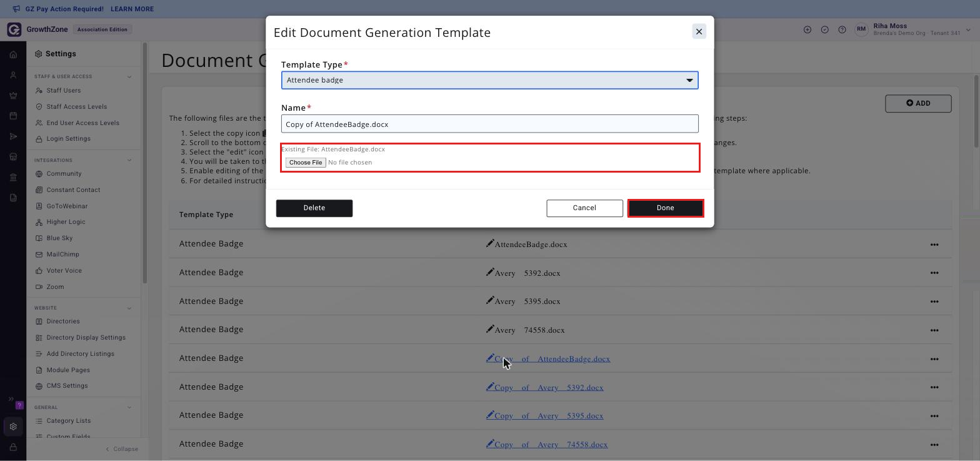Image resolution: width=980 pixels, height=461 pixels.
Task: Open the store icon in left rail
Action: (x=13, y=156)
